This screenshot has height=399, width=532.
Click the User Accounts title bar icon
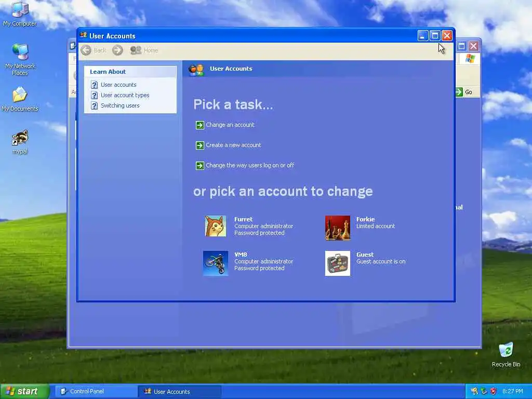(x=84, y=35)
